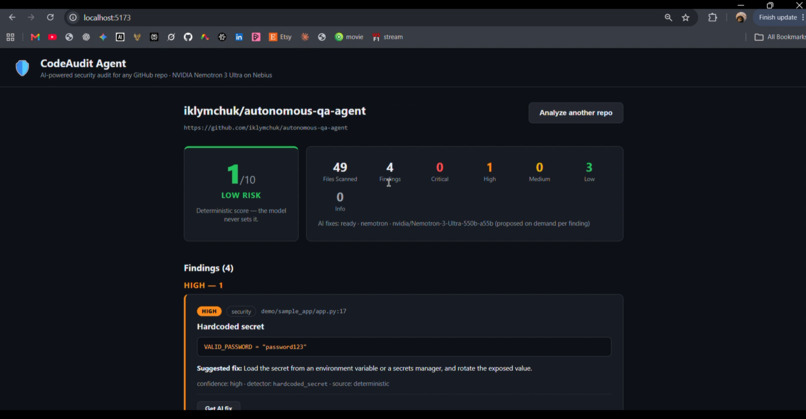This screenshot has width=806, height=419.
Task: Open the All Bookmarks folder
Action: coord(779,37)
